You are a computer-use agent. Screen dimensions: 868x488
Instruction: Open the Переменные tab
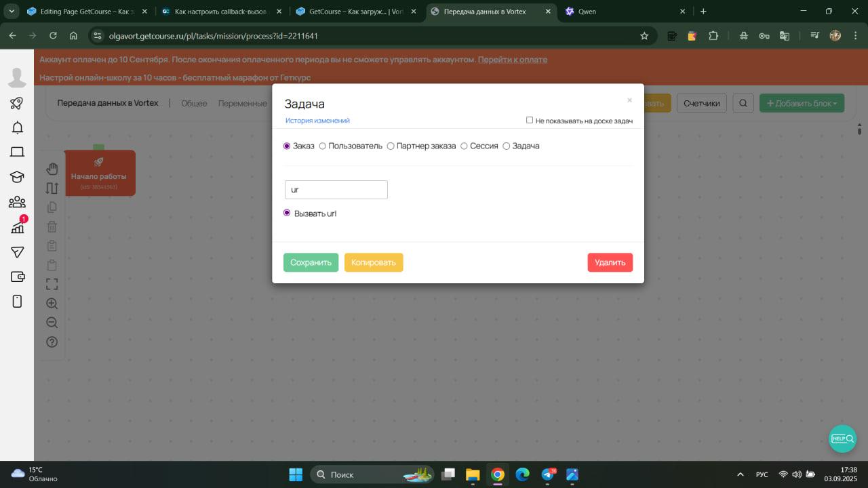242,103
